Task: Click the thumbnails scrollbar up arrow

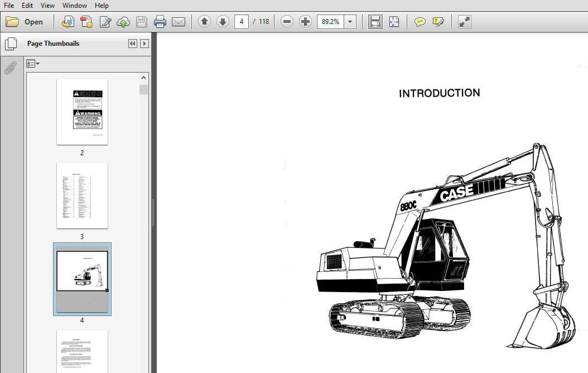Action: [x=143, y=78]
